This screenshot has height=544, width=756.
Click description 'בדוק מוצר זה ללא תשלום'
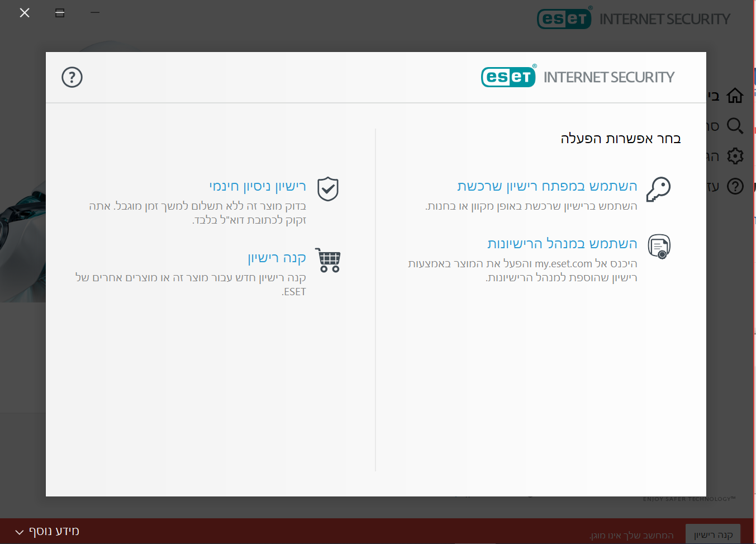[197, 213]
